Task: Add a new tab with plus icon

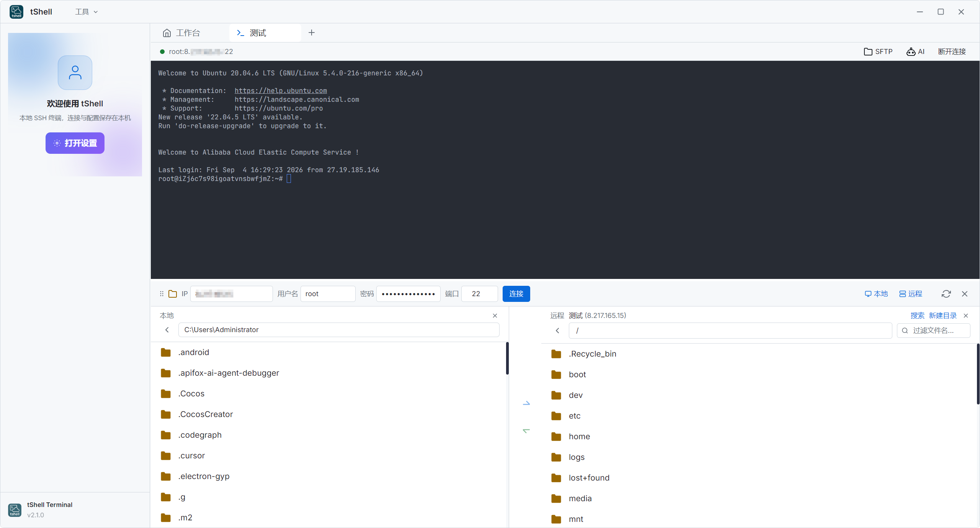Action: pos(312,33)
